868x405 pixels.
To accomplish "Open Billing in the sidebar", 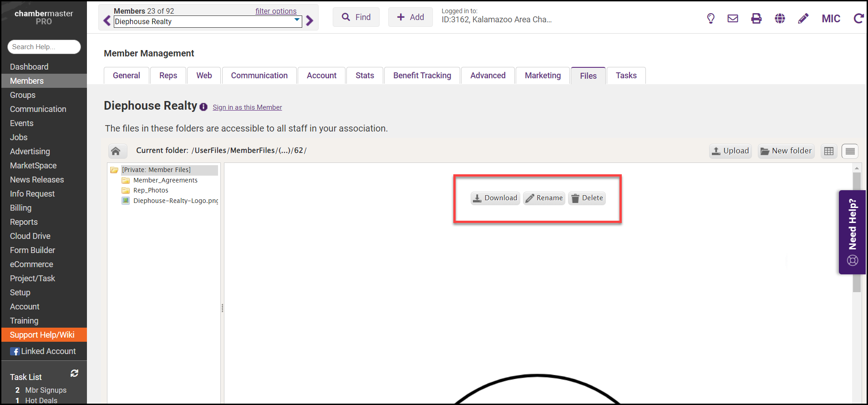I will click(44, 208).
